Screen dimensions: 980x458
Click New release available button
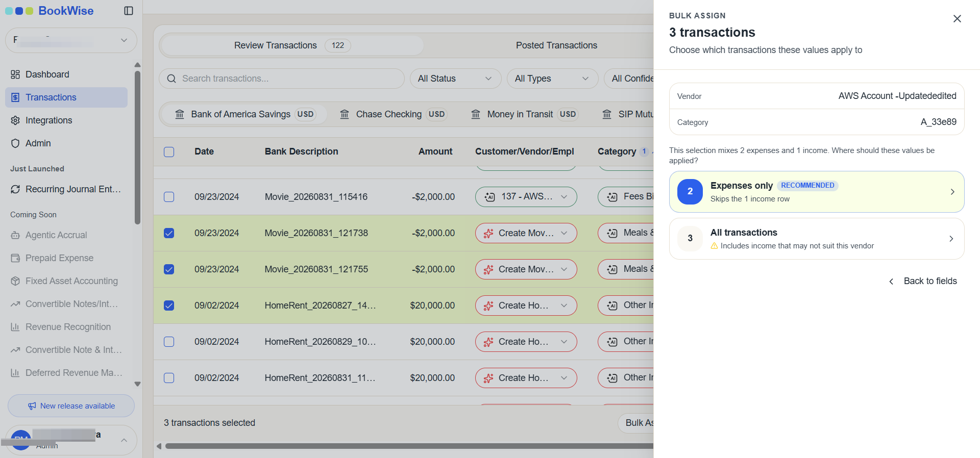click(x=71, y=406)
